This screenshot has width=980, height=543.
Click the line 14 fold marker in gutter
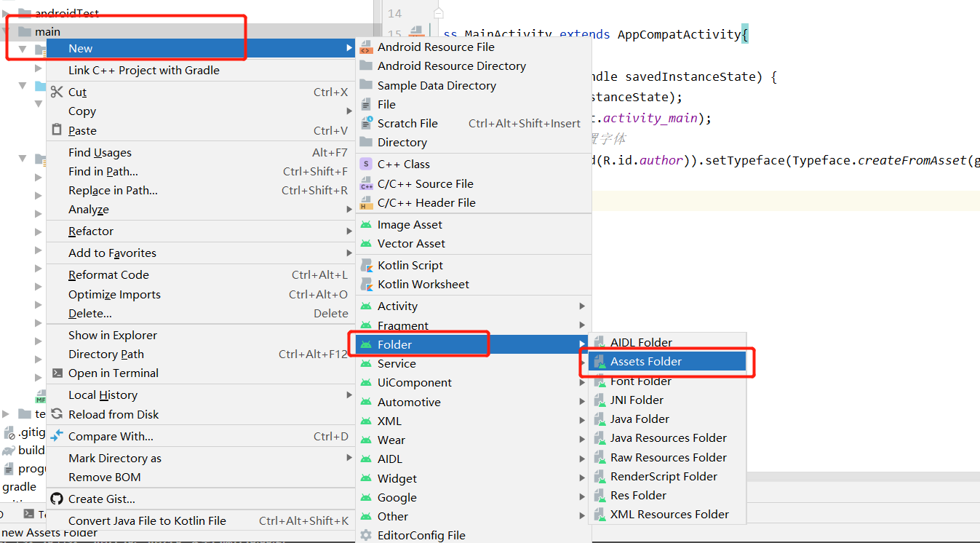pyautogui.click(x=437, y=13)
